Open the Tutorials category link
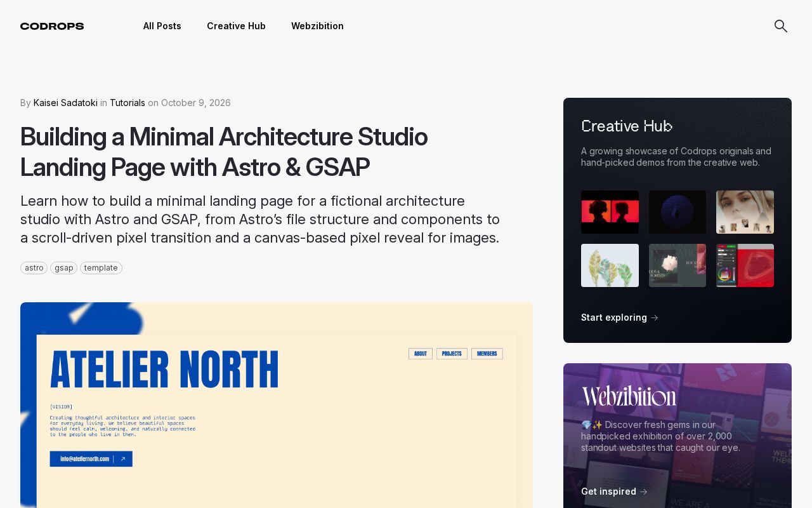Image resolution: width=812 pixels, height=508 pixels. [x=128, y=103]
